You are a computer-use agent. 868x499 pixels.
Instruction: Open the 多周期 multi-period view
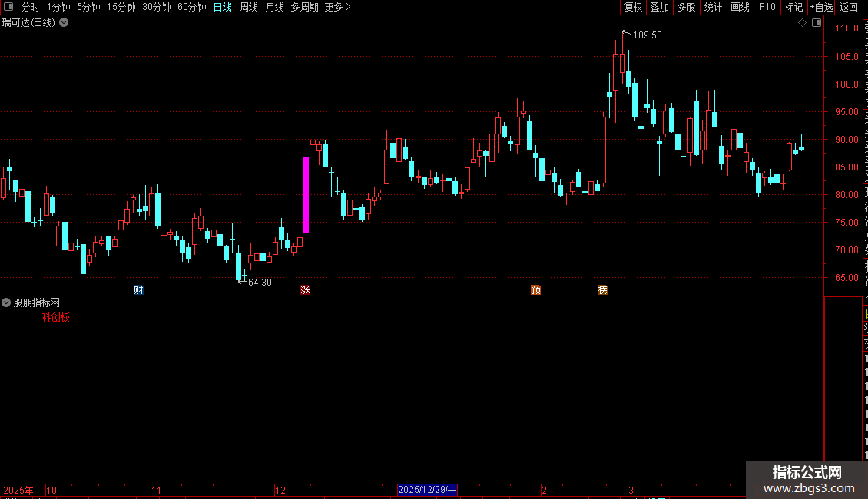click(x=304, y=7)
